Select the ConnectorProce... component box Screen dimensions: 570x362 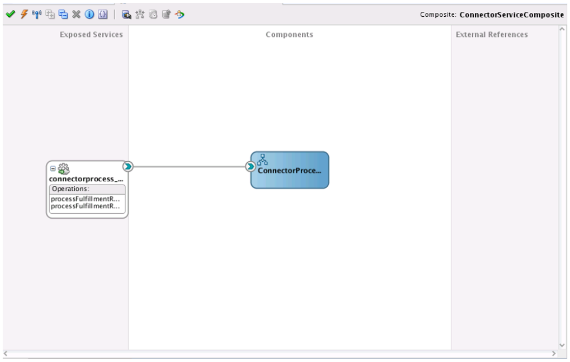coord(290,170)
